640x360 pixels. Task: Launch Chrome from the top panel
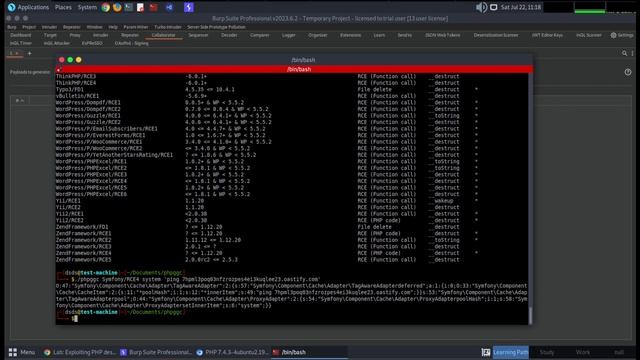pyautogui.click(x=106, y=7)
